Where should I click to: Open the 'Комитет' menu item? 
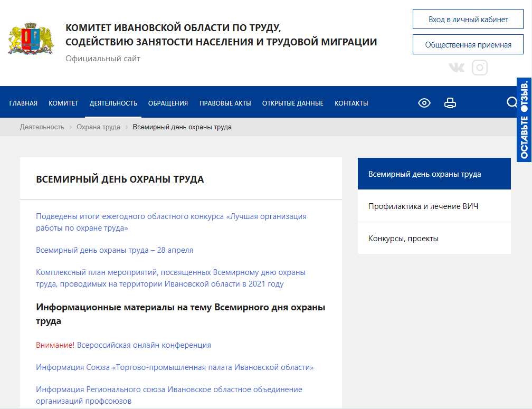click(x=63, y=103)
